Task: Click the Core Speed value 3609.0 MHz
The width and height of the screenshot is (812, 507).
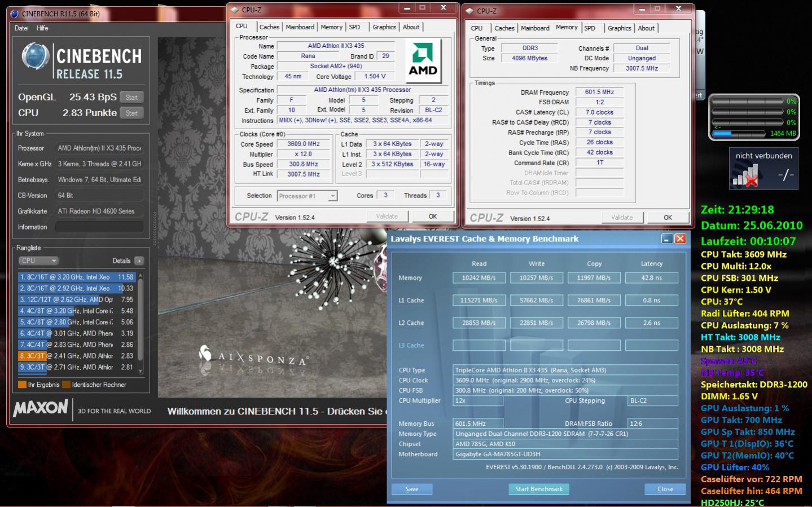Action: tap(304, 144)
